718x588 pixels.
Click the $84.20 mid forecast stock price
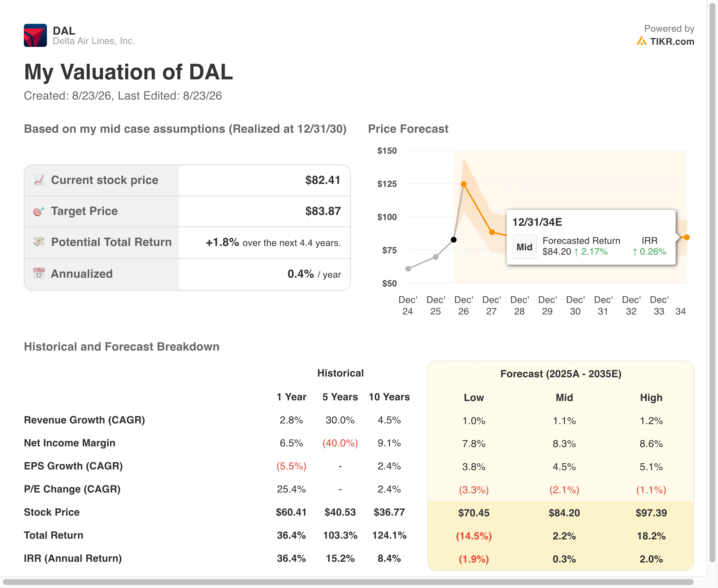point(564,513)
